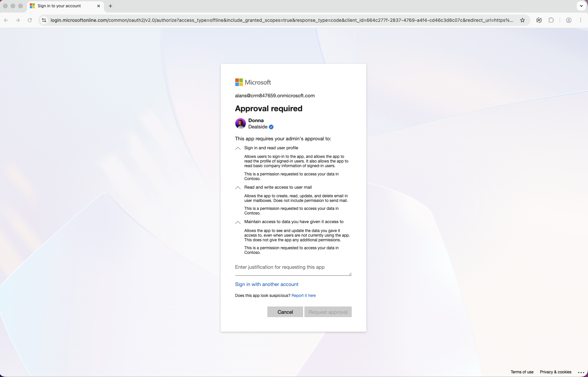Click the 'Approval required' heading

point(269,109)
